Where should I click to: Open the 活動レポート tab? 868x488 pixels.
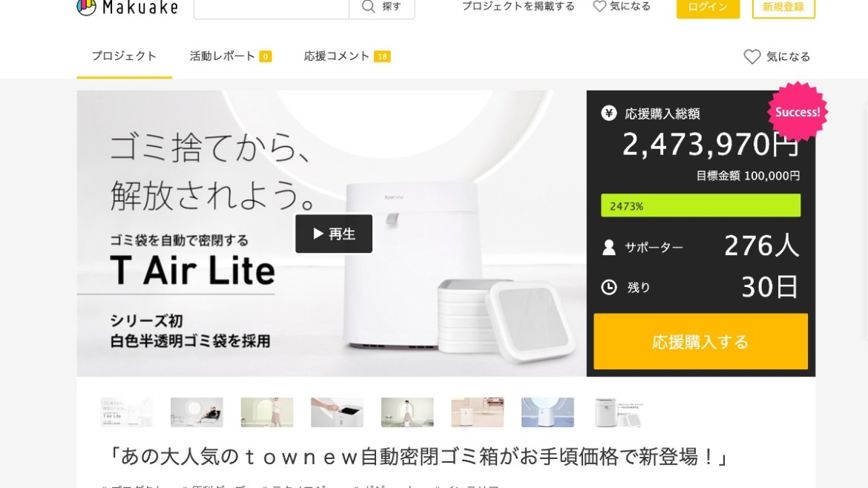point(230,56)
